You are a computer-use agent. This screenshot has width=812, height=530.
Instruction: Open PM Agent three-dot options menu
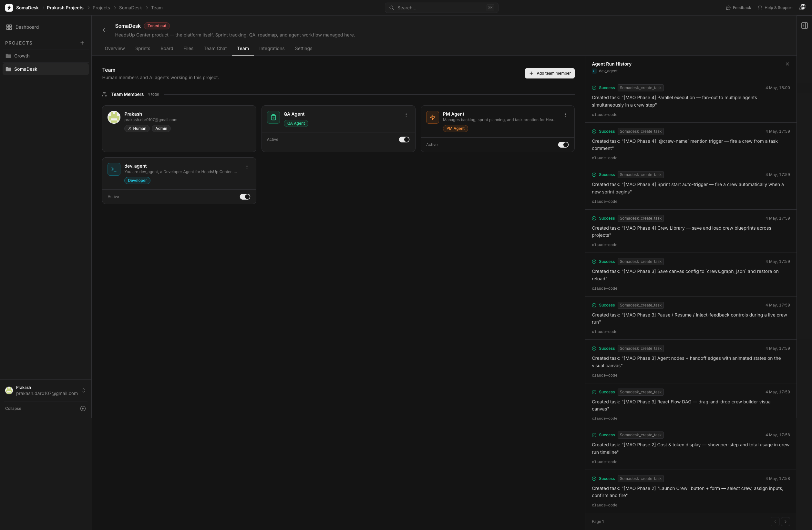click(565, 115)
